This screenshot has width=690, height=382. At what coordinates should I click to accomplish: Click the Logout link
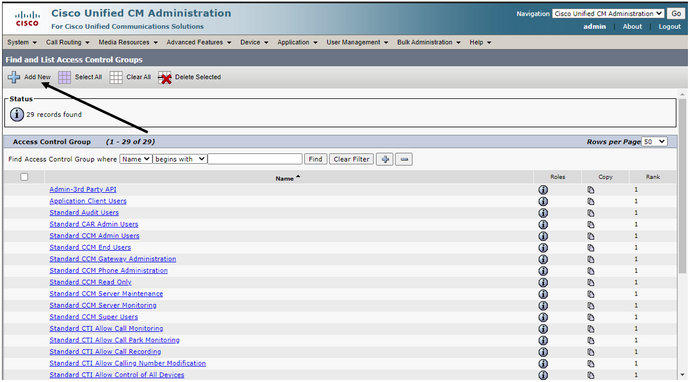click(670, 26)
